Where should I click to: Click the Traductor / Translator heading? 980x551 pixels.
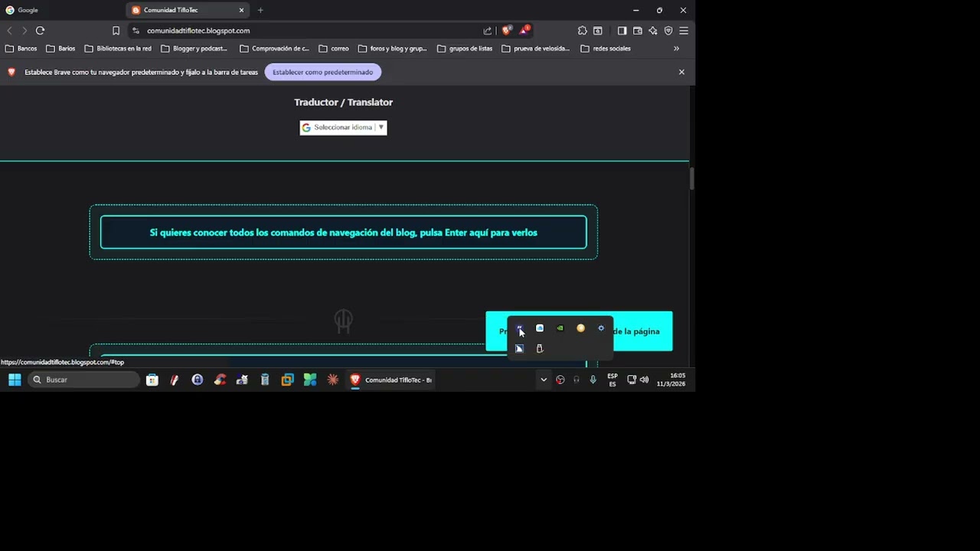click(x=343, y=102)
